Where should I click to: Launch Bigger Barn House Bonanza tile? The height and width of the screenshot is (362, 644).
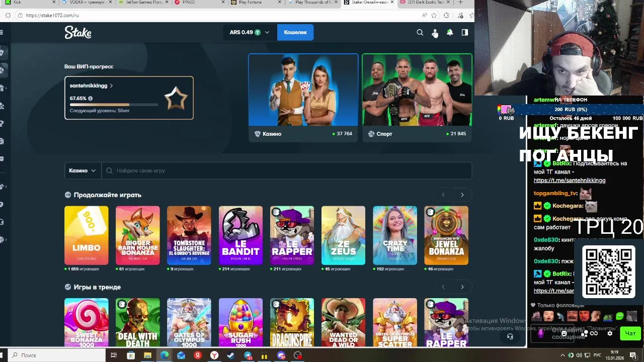point(137,235)
